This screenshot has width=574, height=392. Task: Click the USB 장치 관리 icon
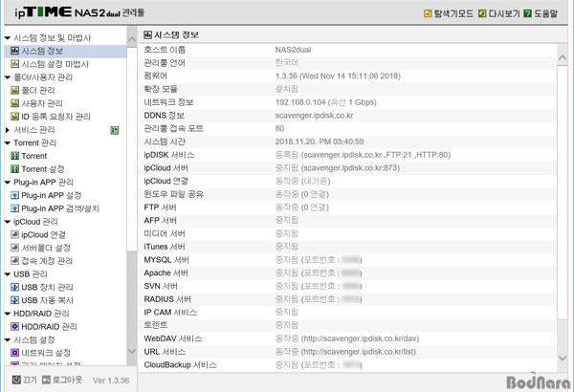click(14, 288)
